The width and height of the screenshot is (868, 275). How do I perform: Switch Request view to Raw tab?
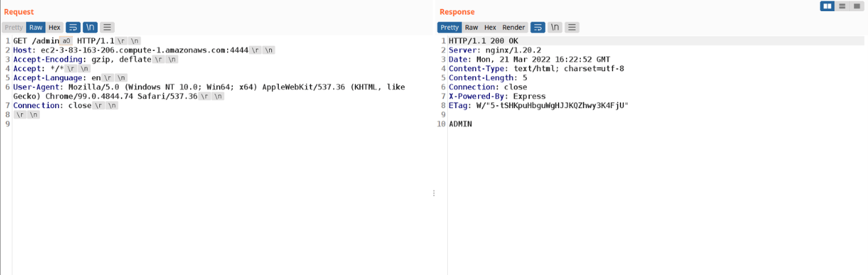[36, 27]
